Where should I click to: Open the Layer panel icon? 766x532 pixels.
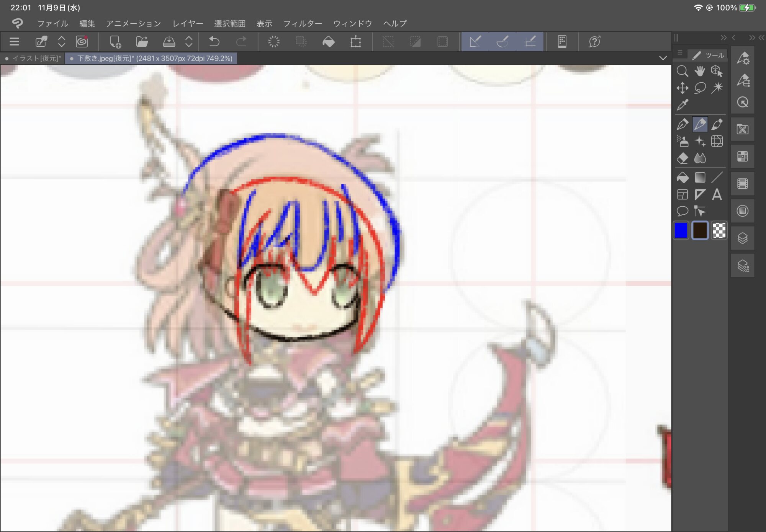(x=742, y=238)
